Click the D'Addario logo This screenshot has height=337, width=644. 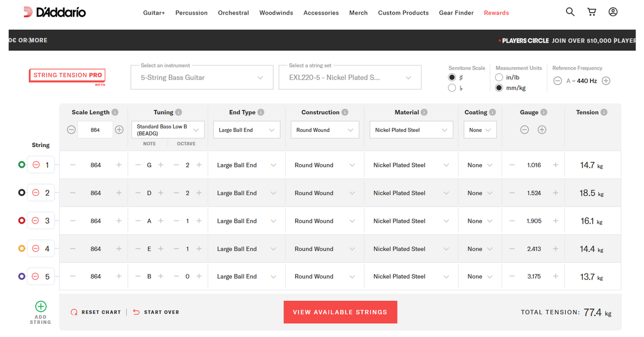(55, 12)
